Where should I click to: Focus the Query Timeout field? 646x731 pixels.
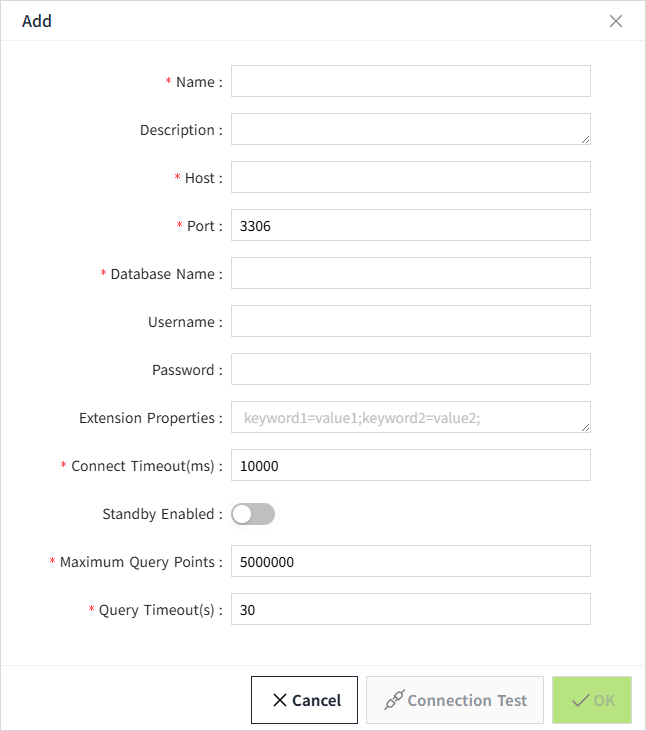(410, 609)
